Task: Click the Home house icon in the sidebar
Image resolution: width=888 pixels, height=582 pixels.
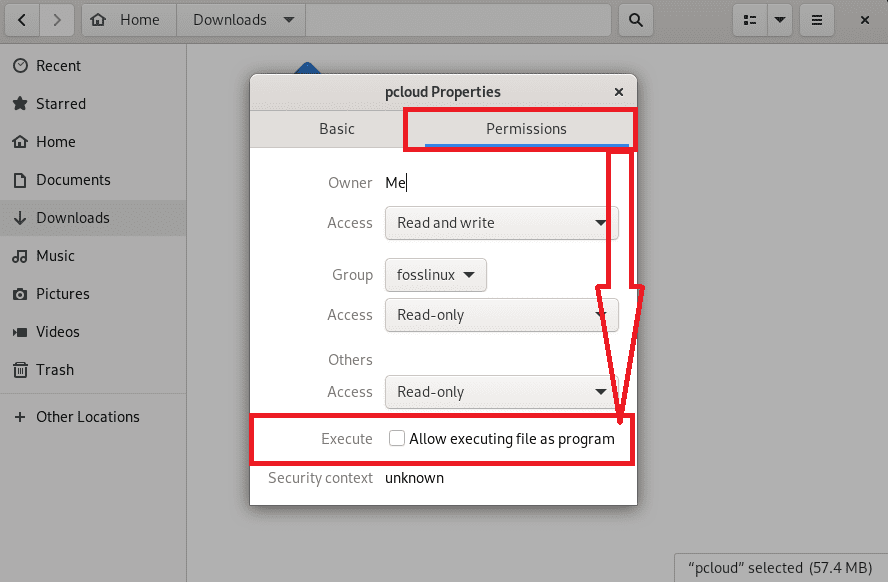Action: 20,142
